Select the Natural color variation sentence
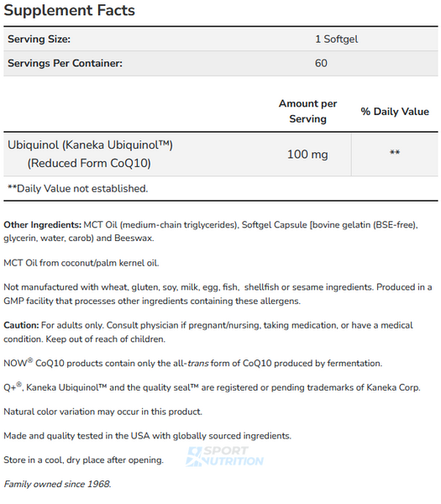This screenshot has height=504, width=441. pyautogui.click(x=102, y=412)
